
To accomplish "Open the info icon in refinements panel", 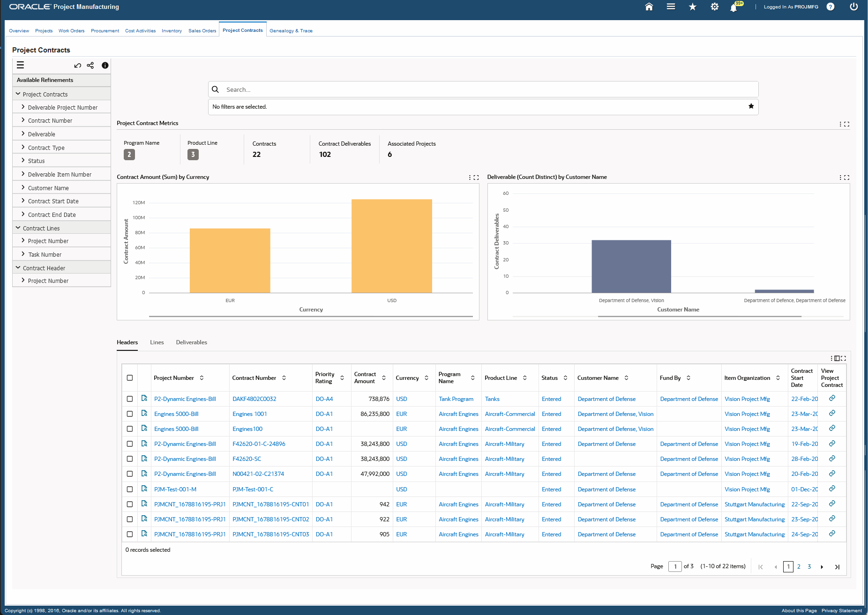I will click(105, 65).
